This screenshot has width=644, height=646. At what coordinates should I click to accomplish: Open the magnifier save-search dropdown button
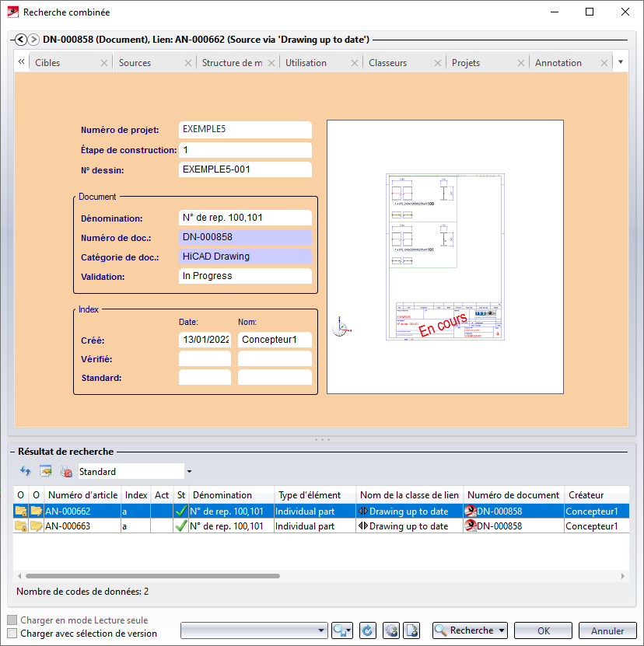tap(342, 630)
